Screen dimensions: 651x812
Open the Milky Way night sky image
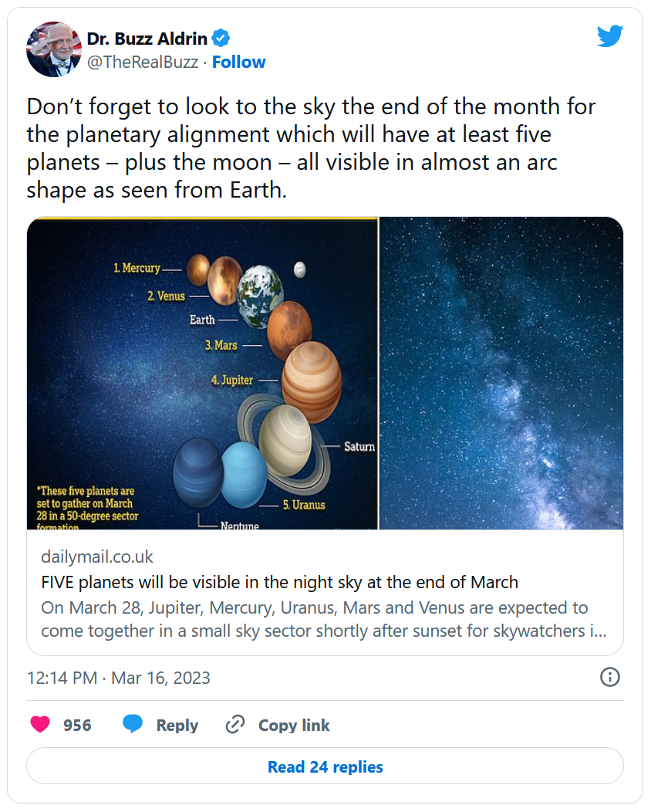pyautogui.click(x=501, y=373)
